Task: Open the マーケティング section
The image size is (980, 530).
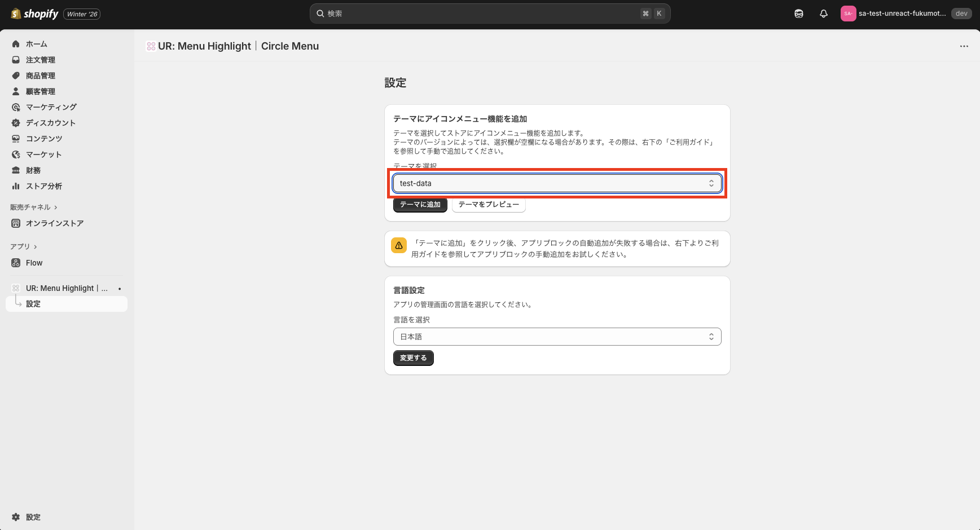Action: tap(52, 107)
